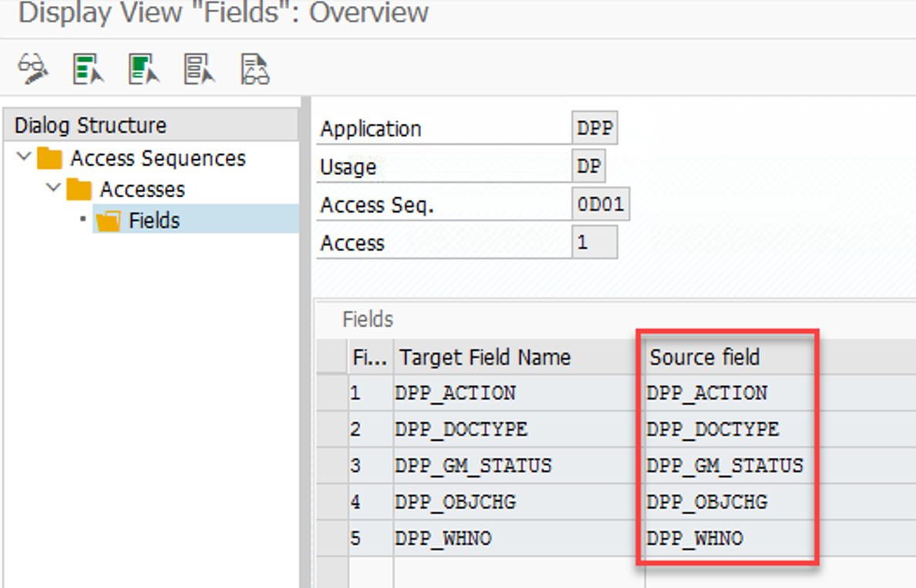Click the Select All toolbar icon
Screen dimensions: 916x588
pyautogui.click(x=88, y=69)
